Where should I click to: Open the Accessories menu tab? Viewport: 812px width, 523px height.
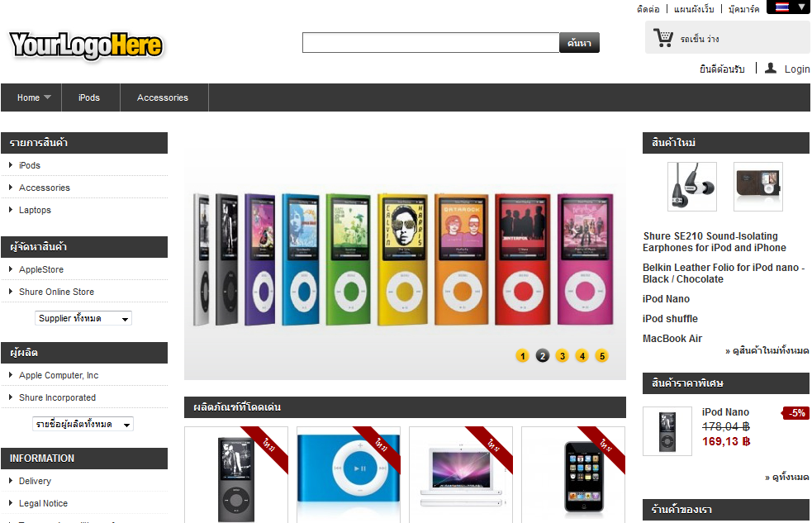click(x=163, y=97)
